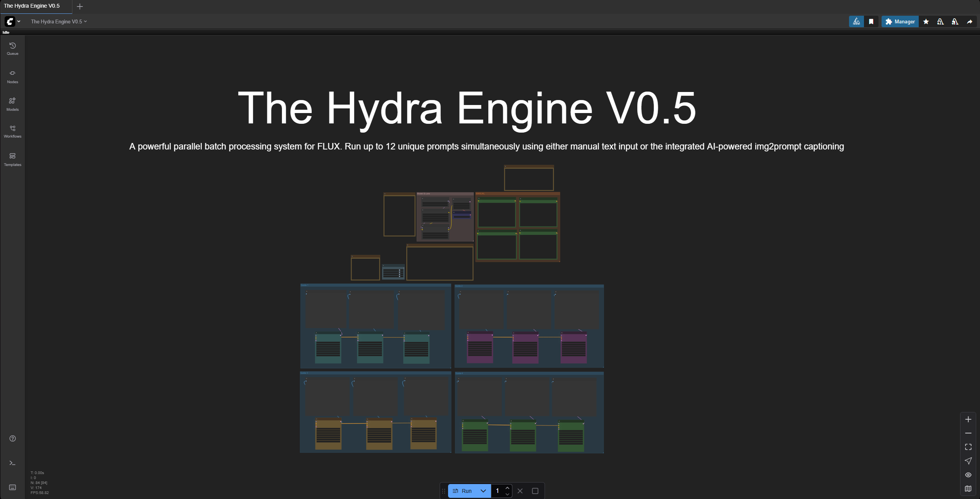The width and height of the screenshot is (980, 499).
Task: Click the "T: 0.00s" stats entry
Action: pyautogui.click(x=37, y=473)
